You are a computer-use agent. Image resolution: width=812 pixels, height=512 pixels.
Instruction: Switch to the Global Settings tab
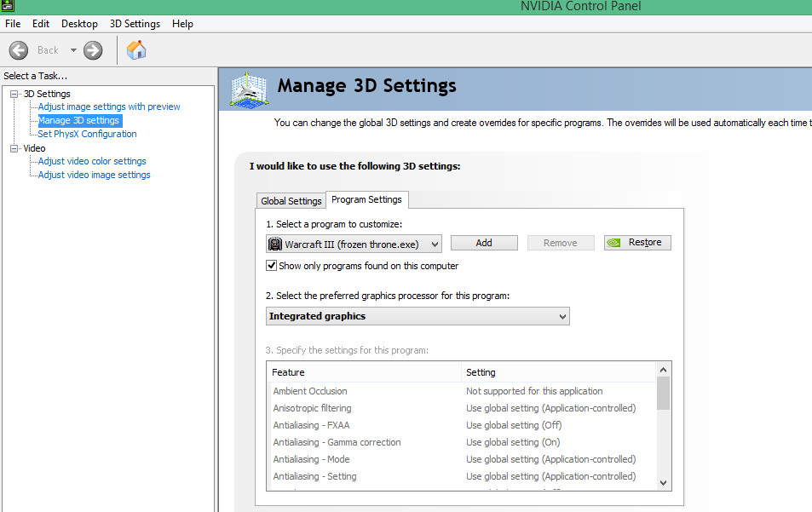pyautogui.click(x=291, y=201)
